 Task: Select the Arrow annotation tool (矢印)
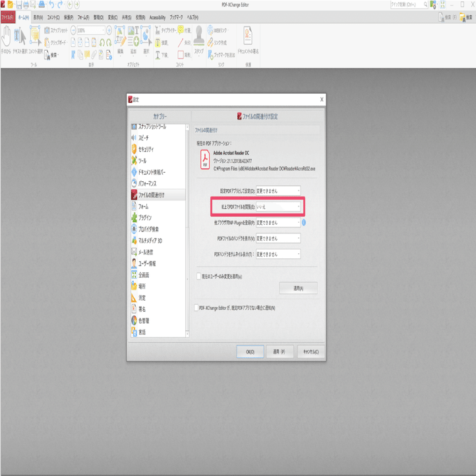(x=184, y=42)
